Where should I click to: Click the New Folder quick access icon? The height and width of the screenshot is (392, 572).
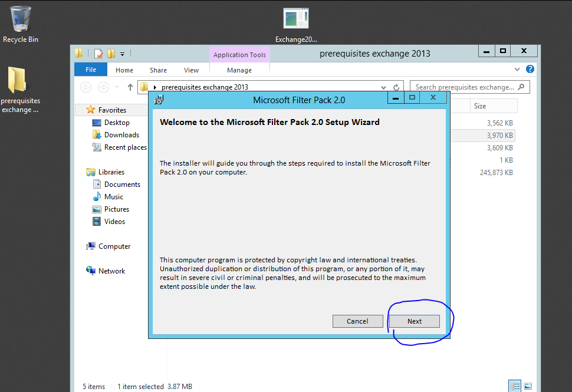111,54
